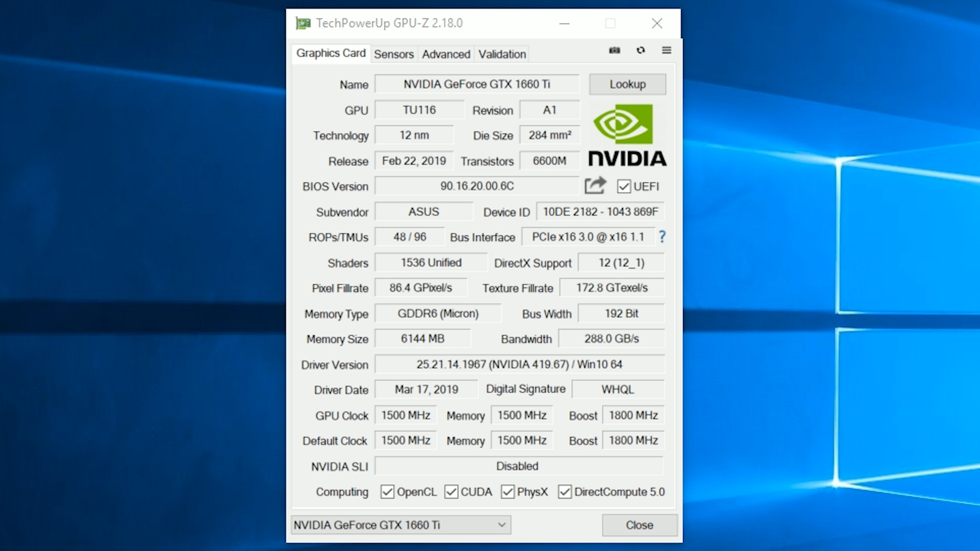Image resolution: width=980 pixels, height=551 pixels.
Task: Open the Advanced tab
Action: coord(446,54)
